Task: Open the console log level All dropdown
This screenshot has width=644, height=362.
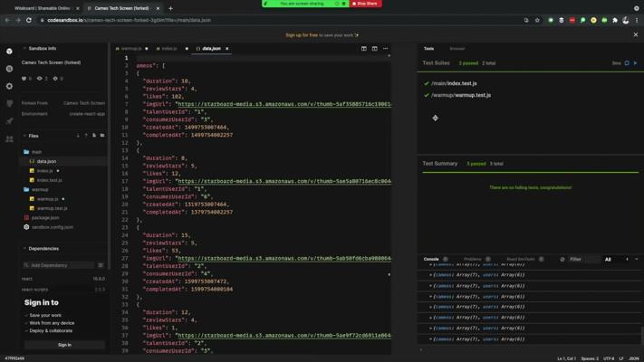Action: 614,259
